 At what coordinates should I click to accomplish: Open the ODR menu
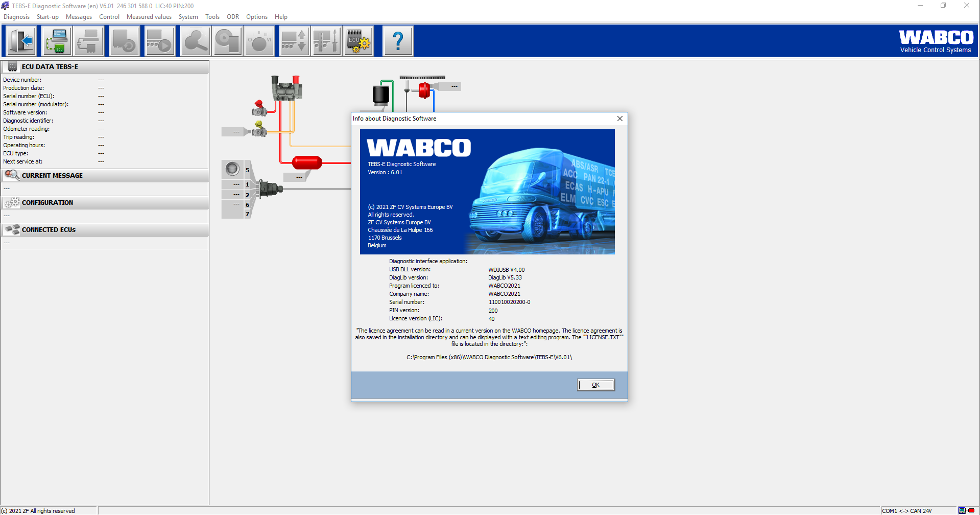233,17
